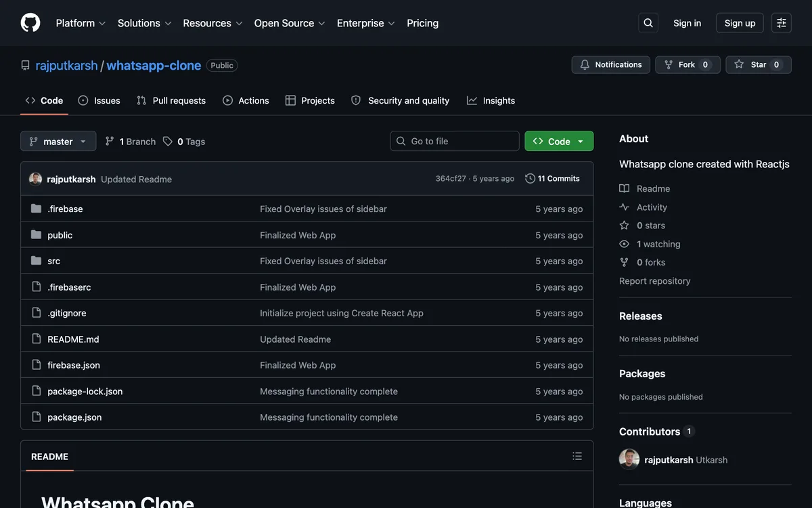Click the package-lock.json file icon
812x508 pixels.
37,391
